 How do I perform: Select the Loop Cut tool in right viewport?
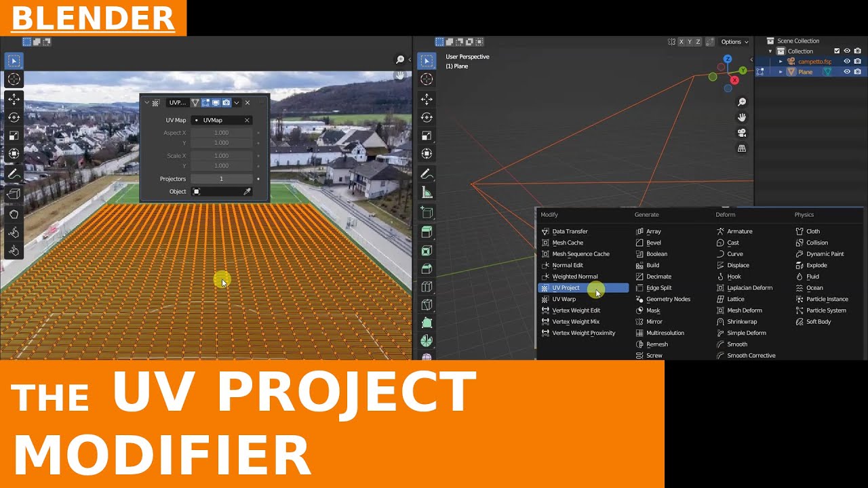(x=427, y=287)
